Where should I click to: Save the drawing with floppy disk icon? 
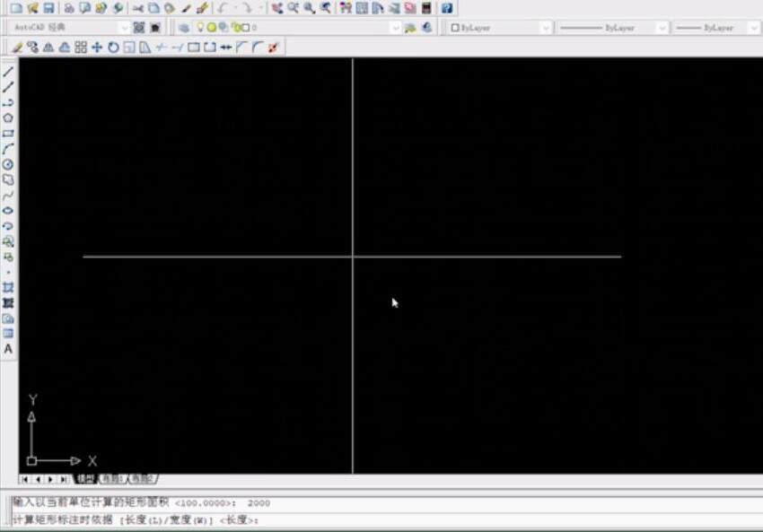click(48, 8)
